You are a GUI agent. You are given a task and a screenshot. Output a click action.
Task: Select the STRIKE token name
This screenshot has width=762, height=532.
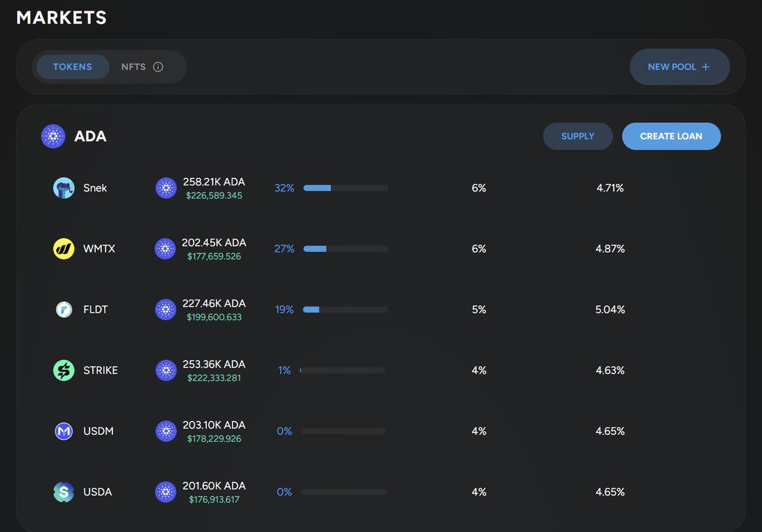100,370
